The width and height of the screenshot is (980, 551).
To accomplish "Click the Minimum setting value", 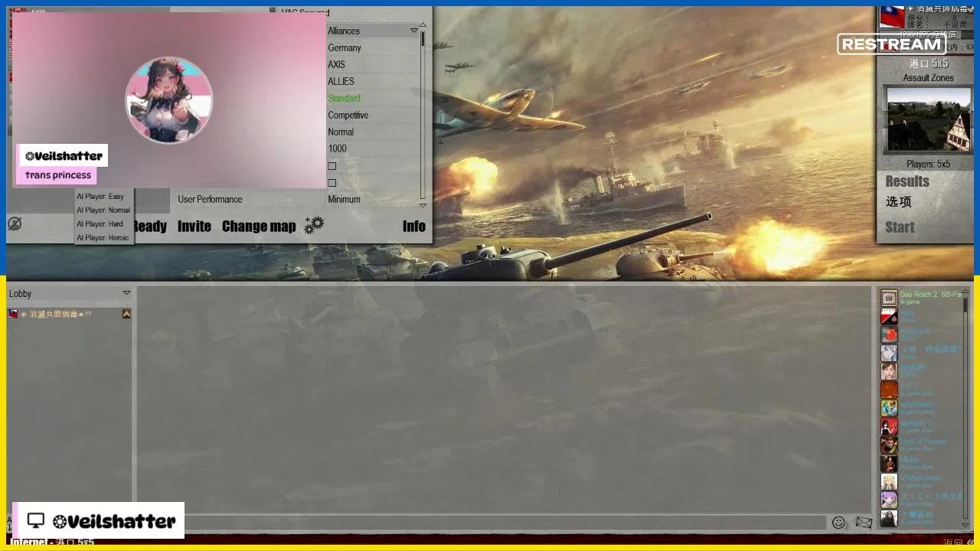I will (x=345, y=199).
